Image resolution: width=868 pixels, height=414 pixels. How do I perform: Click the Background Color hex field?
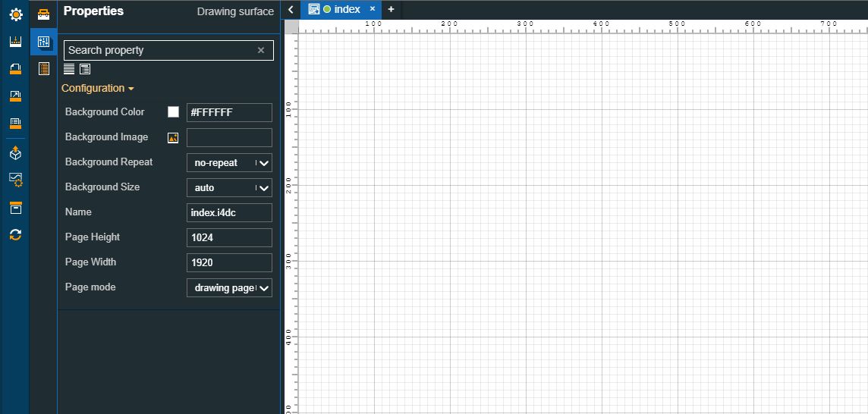coord(229,112)
